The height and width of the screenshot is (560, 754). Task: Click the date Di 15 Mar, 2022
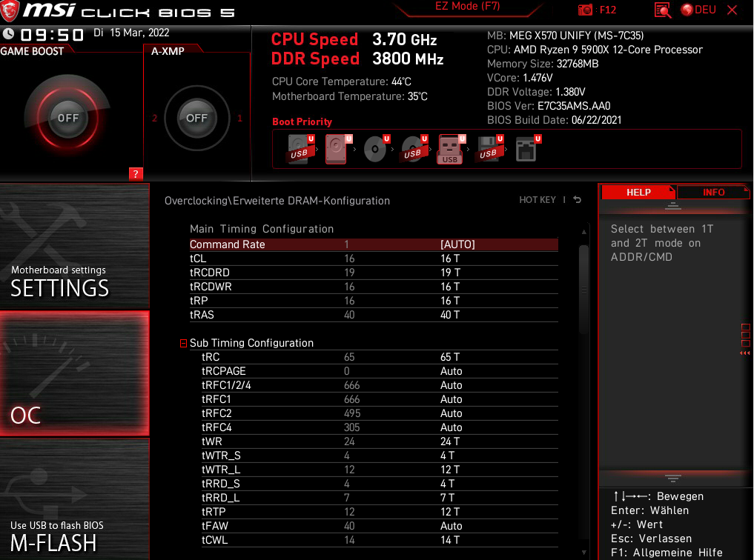pyautogui.click(x=131, y=33)
